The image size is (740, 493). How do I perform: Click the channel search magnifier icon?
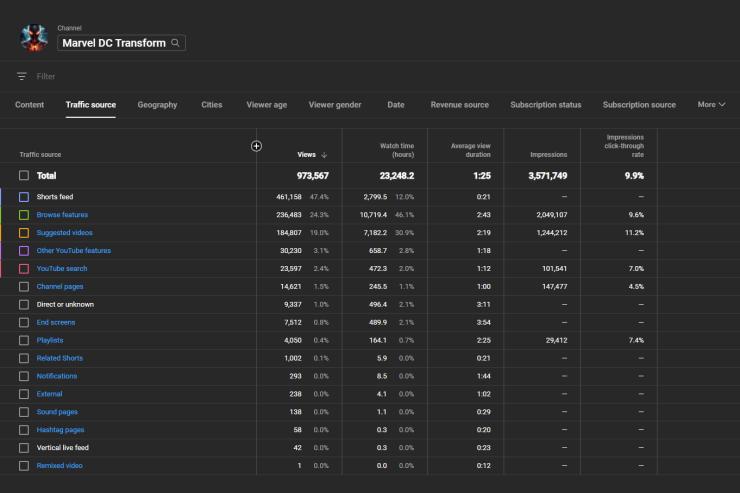(175, 43)
